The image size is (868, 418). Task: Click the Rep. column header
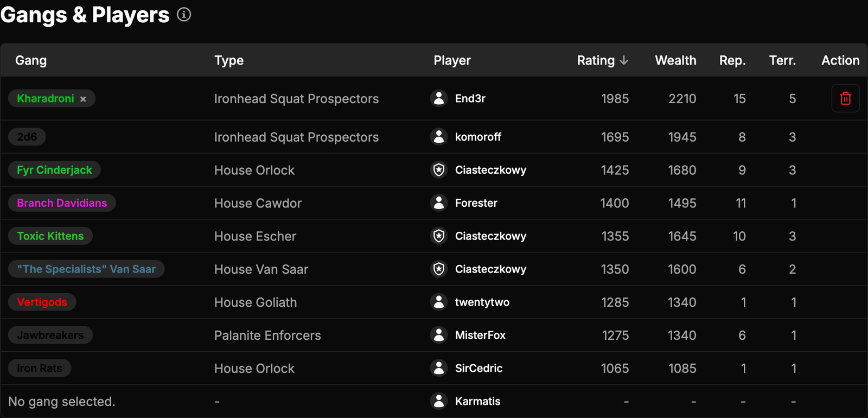[732, 60]
